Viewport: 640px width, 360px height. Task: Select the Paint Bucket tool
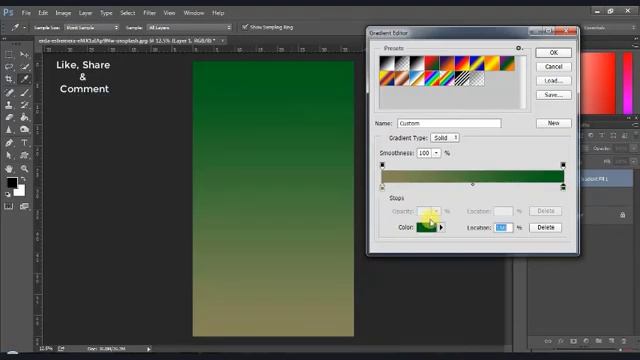pos(24,118)
